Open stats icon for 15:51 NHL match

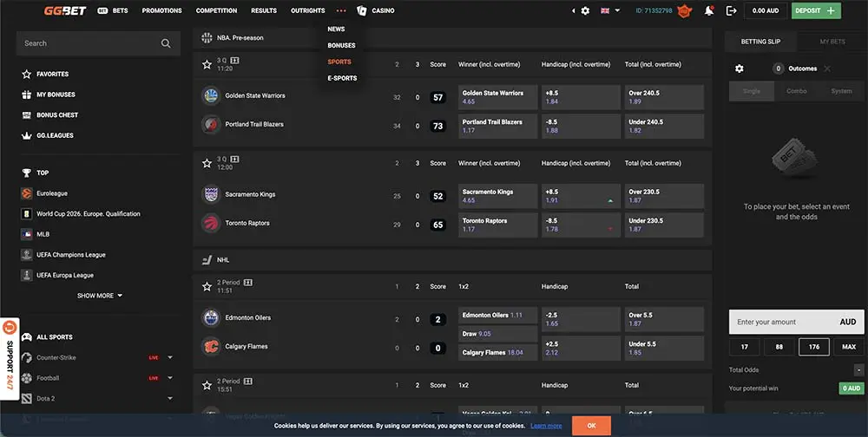coord(248,382)
